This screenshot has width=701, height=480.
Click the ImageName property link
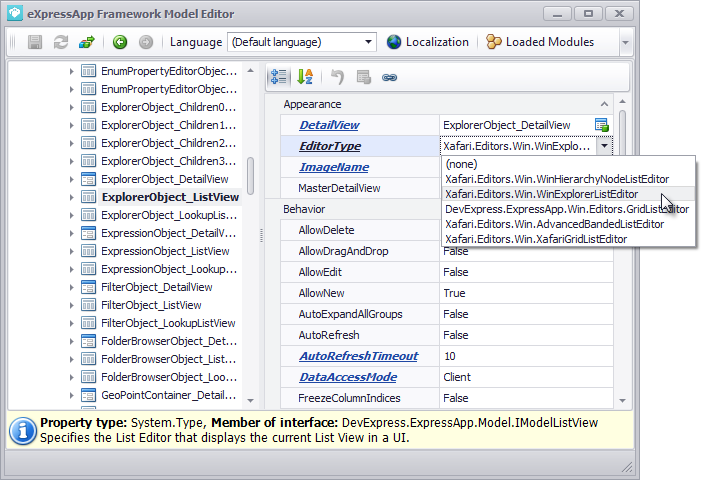pyautogui.click(x=334, y=167)
